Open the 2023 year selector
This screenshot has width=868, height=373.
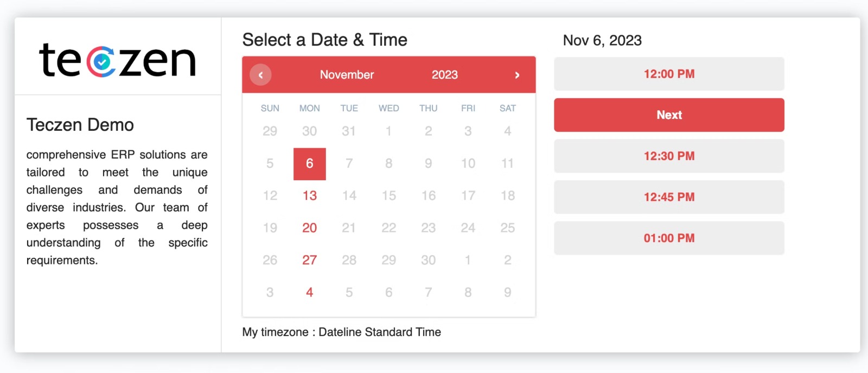tap(444, 75)
